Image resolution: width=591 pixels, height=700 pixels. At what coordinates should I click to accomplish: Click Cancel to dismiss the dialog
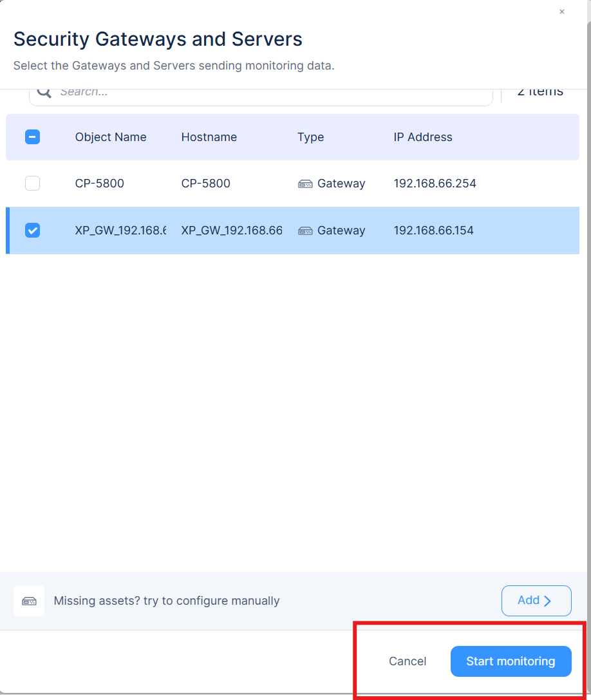click(x=407, y=661)
